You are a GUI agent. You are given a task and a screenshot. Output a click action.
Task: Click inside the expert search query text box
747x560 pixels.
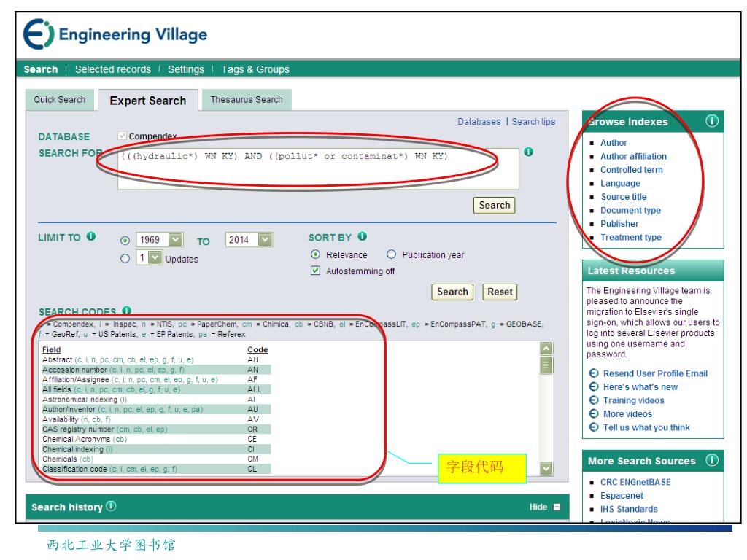pyautogui.click(x=318, y=168)
